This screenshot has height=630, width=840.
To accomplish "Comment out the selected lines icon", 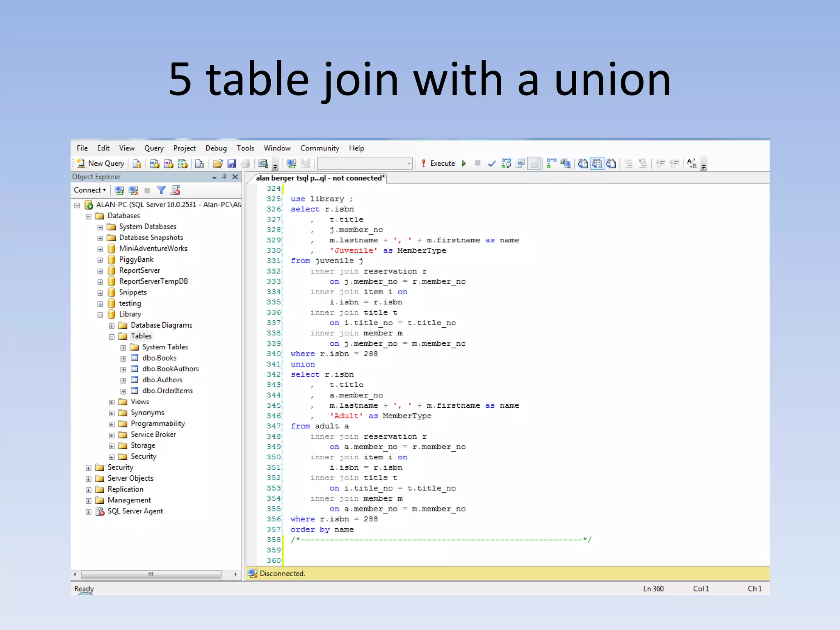I will pyautogui.click(x=628, y=164).
